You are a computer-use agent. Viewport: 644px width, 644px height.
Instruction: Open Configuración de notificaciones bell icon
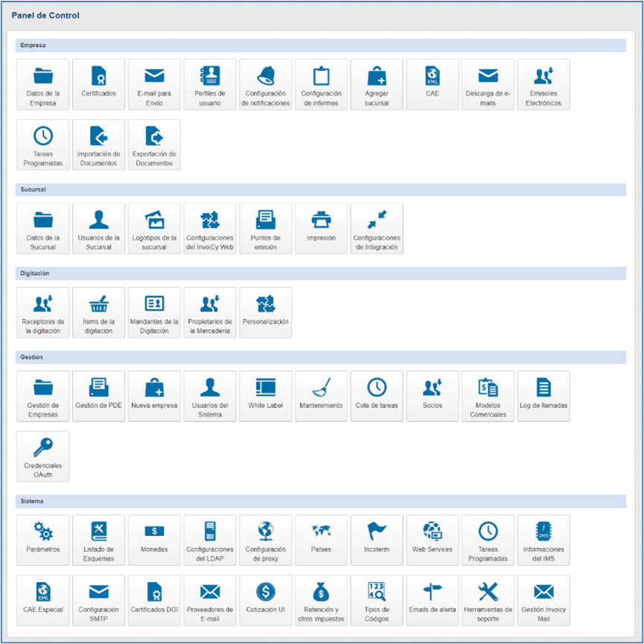click(x=266, y=76)
